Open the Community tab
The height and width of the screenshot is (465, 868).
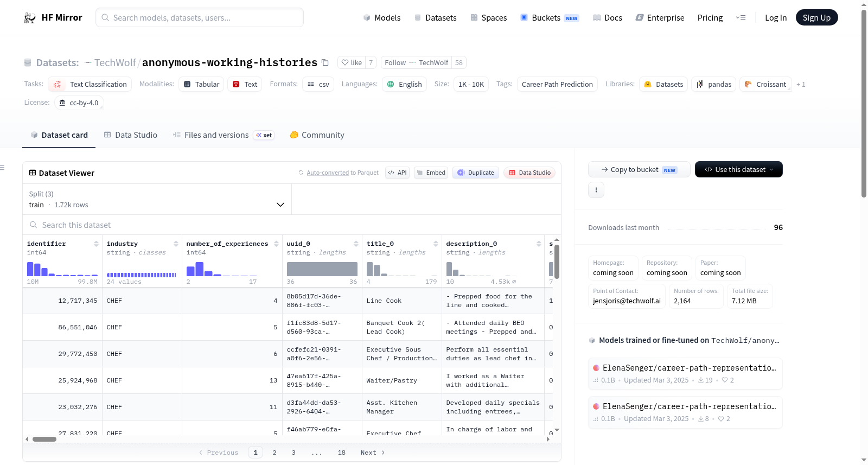[317, 135]
